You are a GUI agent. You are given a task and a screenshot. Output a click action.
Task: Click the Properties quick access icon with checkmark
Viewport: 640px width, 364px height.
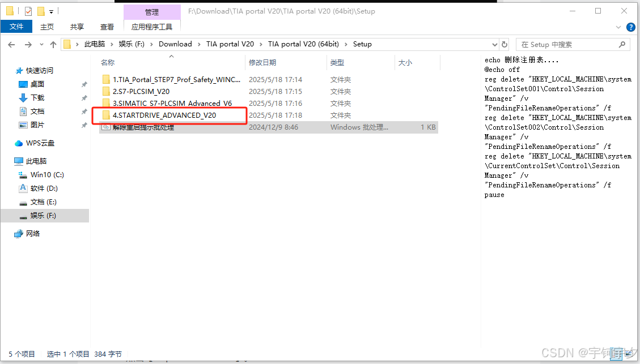coord(28,11)
